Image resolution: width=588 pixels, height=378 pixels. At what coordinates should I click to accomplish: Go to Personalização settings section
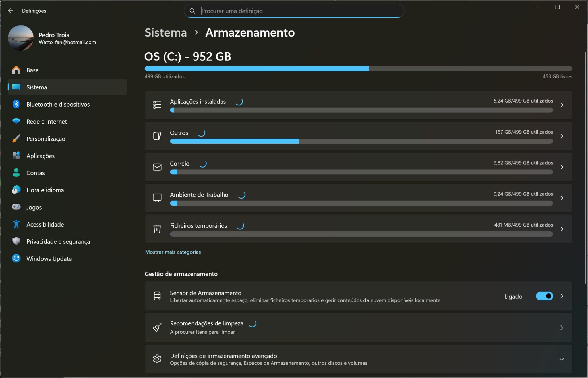point(46,139)
